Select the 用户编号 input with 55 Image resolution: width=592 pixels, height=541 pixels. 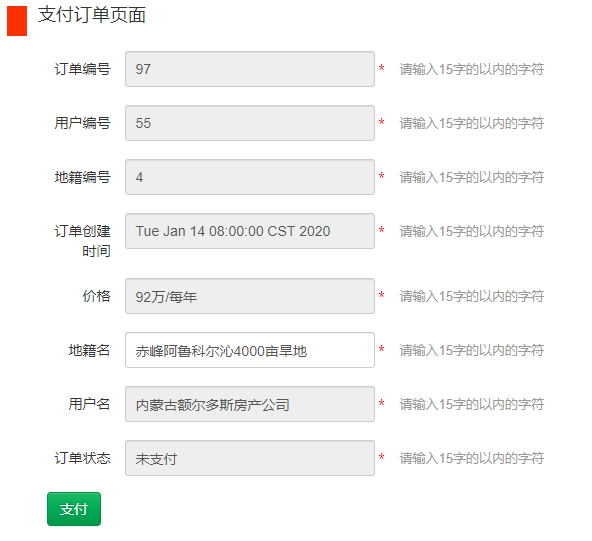coord(250,123)
